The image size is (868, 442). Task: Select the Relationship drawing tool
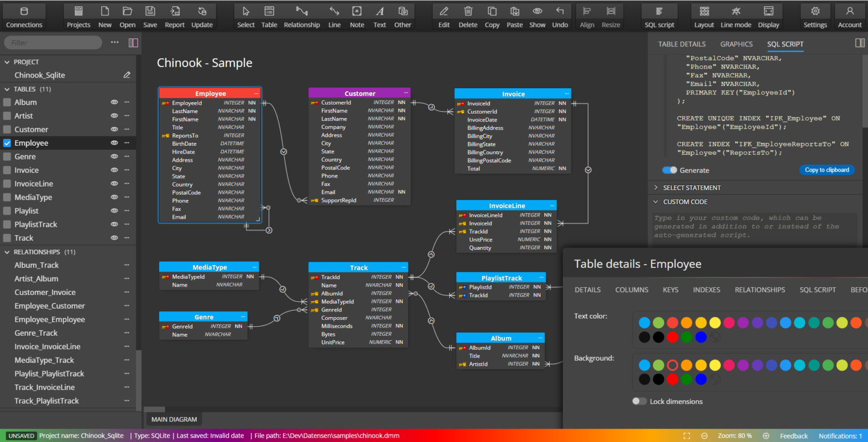click(302, 15)
